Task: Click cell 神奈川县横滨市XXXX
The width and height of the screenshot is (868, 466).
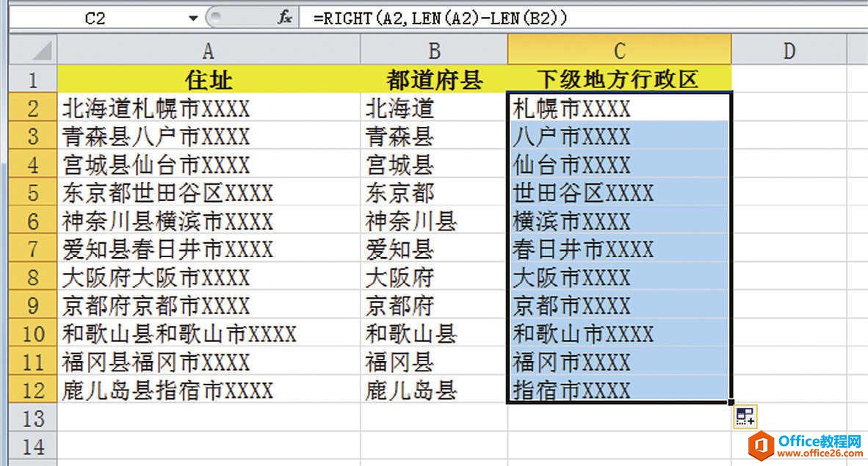Action: [x=209, y=220]
